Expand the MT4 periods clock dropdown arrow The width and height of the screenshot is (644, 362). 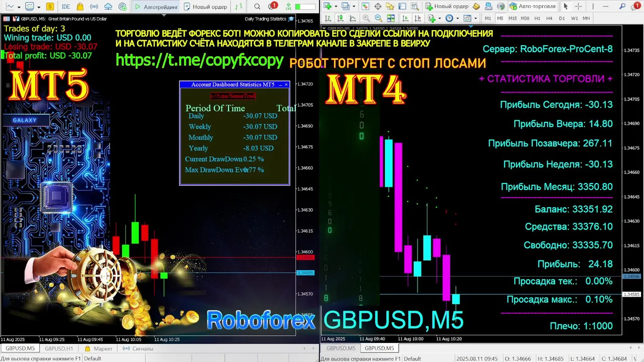click(x=457, y=19)
